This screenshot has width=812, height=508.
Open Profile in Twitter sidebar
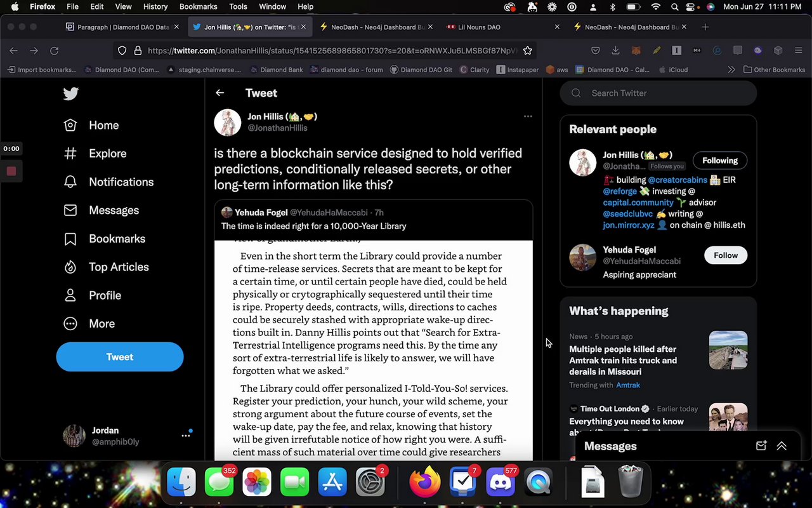tap(93, 295)
